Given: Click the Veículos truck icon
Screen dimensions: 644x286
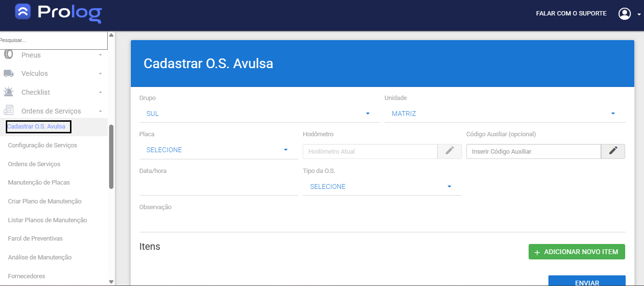Looking at the screenshot, I should [x=8, y=73].
